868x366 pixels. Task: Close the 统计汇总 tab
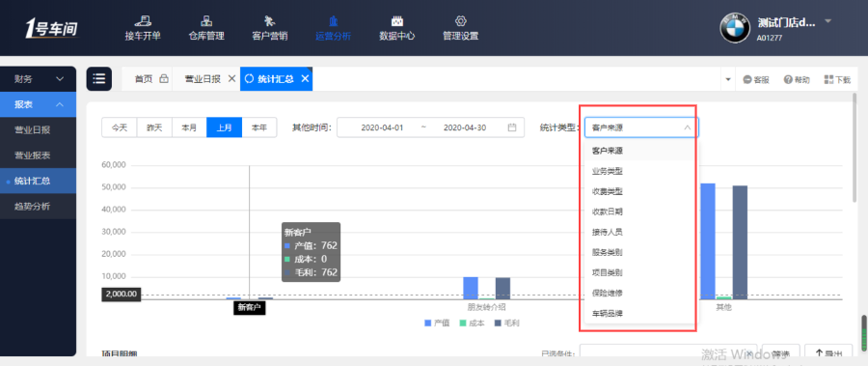click(x=305, y=79)
